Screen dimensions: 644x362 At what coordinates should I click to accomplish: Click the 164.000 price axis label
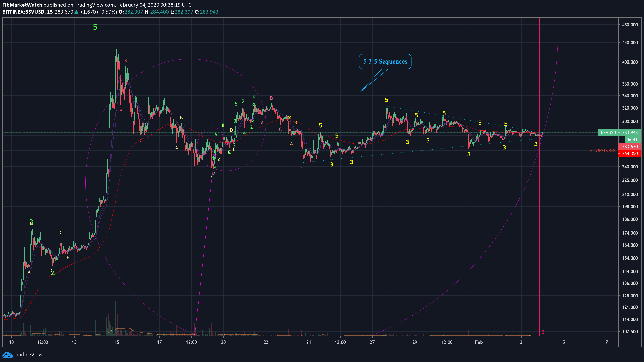tap(630, 245)
